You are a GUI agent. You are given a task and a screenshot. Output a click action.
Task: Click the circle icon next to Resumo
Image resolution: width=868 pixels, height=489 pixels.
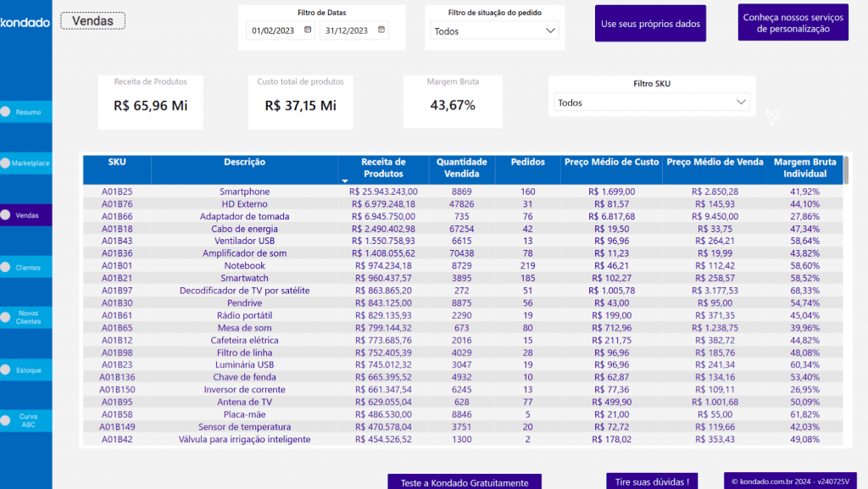tap(6, 111)
